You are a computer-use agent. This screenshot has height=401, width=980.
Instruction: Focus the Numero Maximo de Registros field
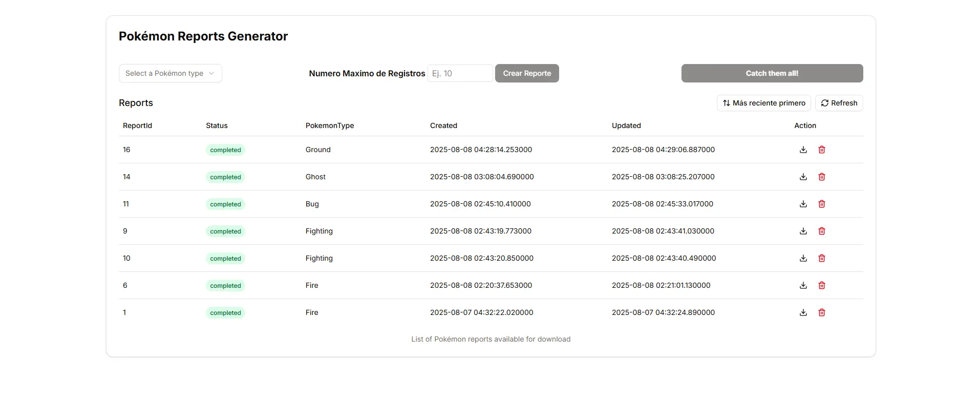pyautogui.click(x=460, y=73)
